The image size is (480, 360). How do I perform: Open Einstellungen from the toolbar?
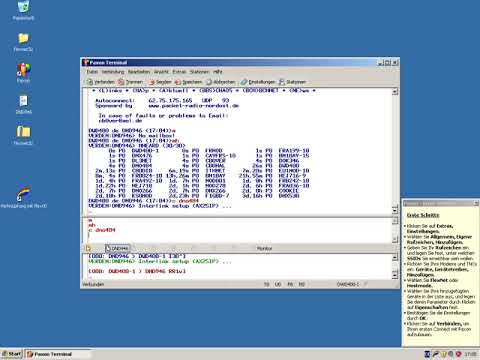point(258,82)
